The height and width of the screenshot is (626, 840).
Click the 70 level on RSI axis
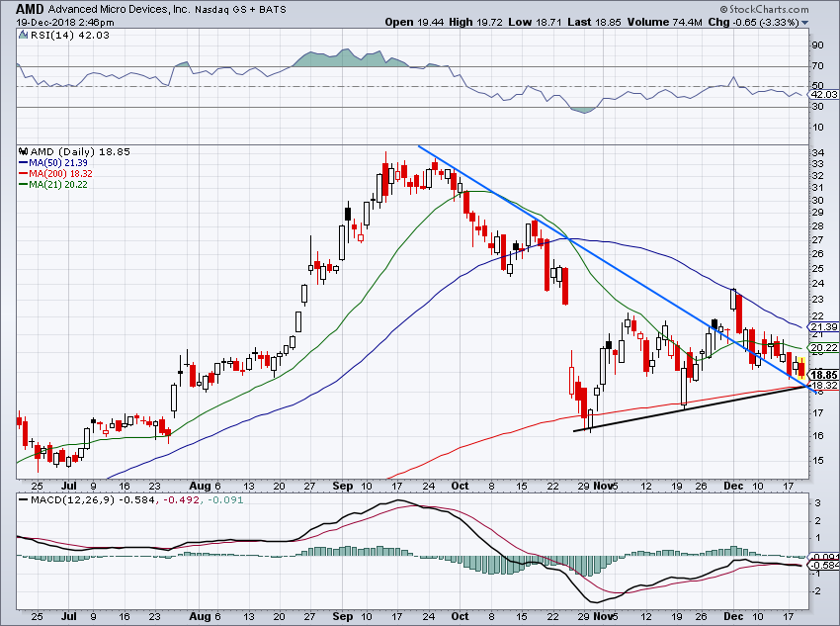pyautogui.click(x=817, y=66)
